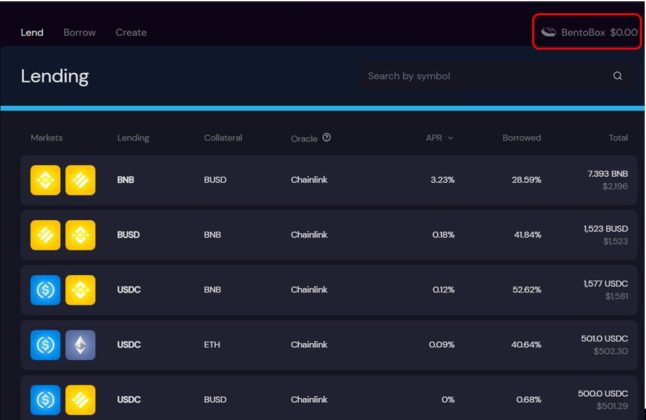646x420 pixels.
Task: Click the BUSD token icon in BUSD/BNB row
Action: coord(45,235)
